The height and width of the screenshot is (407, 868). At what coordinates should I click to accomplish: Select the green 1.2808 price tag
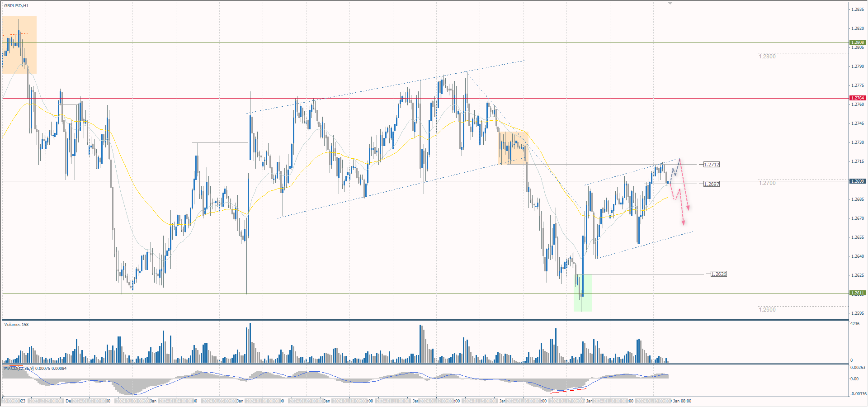(858, 43)
